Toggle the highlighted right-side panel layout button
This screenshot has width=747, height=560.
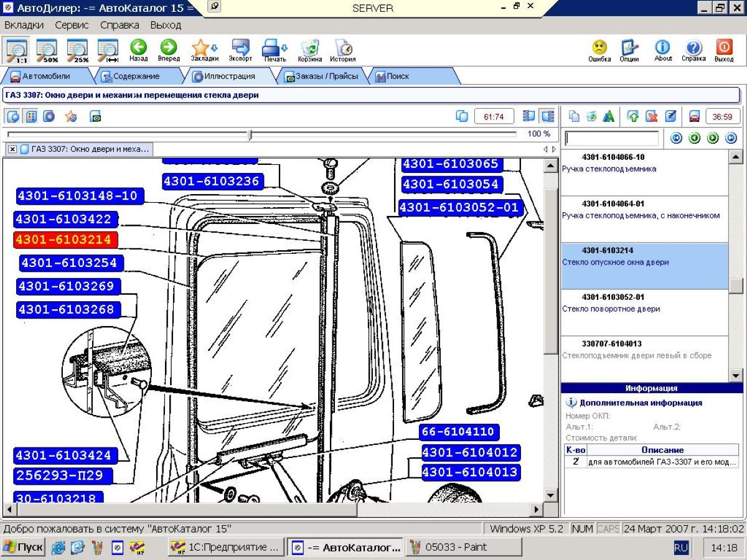coord(548,116)
